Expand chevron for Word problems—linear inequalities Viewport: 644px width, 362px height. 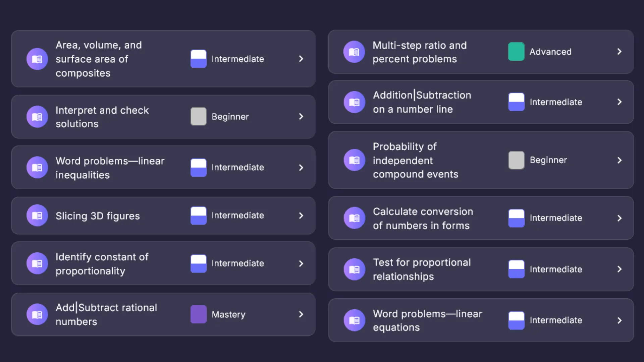(x=301, y=168)
